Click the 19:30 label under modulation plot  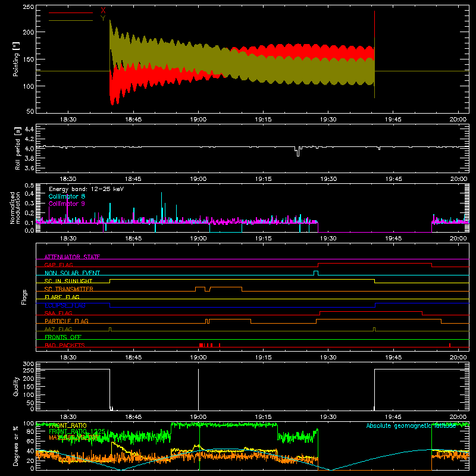tap(328, 239)
